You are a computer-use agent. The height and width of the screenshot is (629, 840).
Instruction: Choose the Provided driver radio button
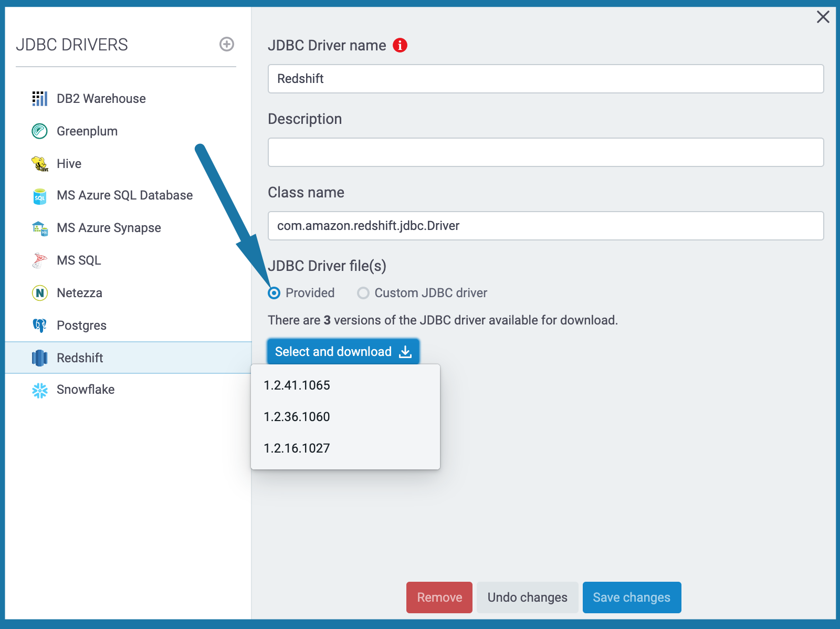click(x=274, y=293)
